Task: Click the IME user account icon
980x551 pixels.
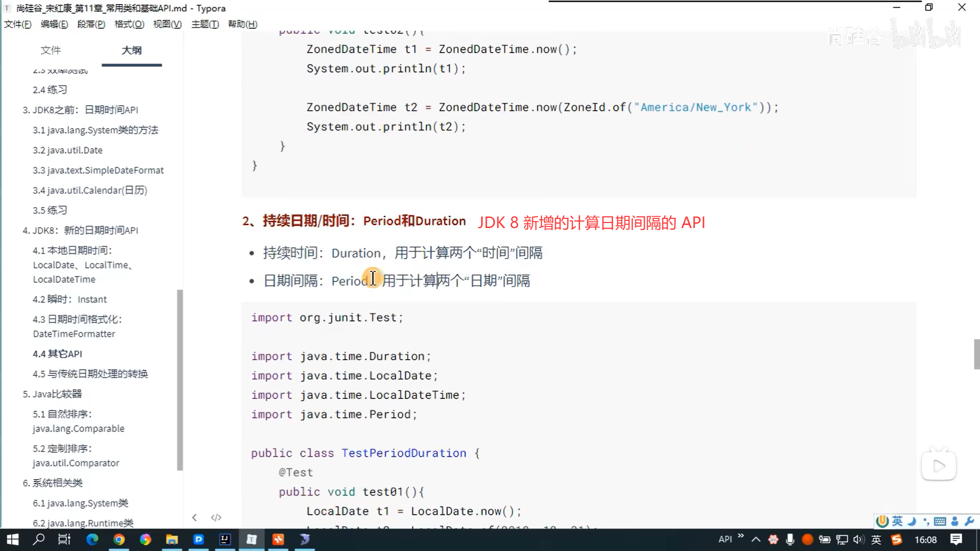Action: pyautogui.click(x=955, y=521)
